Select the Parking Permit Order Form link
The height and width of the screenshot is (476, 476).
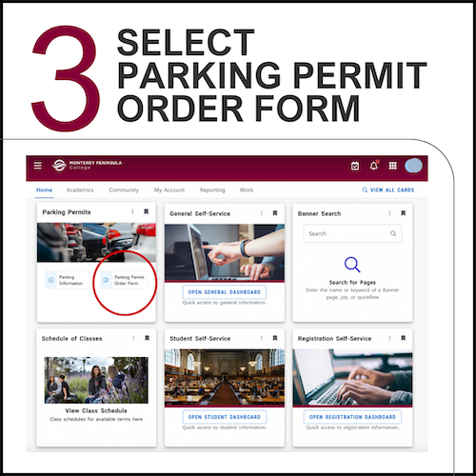(x=124, y=280)
